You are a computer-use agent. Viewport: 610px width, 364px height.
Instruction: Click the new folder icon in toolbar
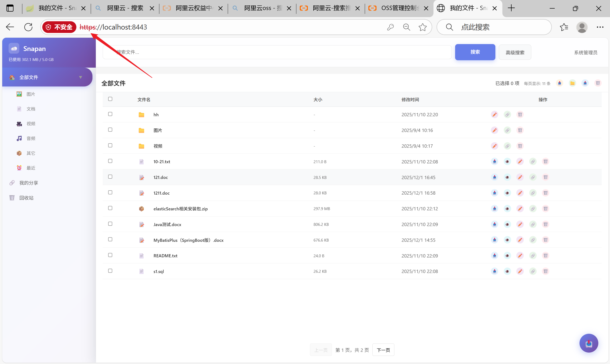point(572,83)
